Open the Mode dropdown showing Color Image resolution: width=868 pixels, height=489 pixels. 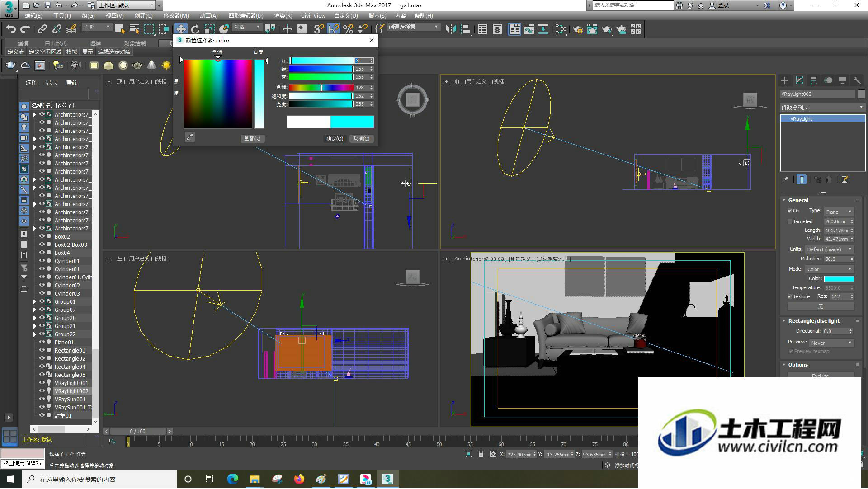pos(829,269)
